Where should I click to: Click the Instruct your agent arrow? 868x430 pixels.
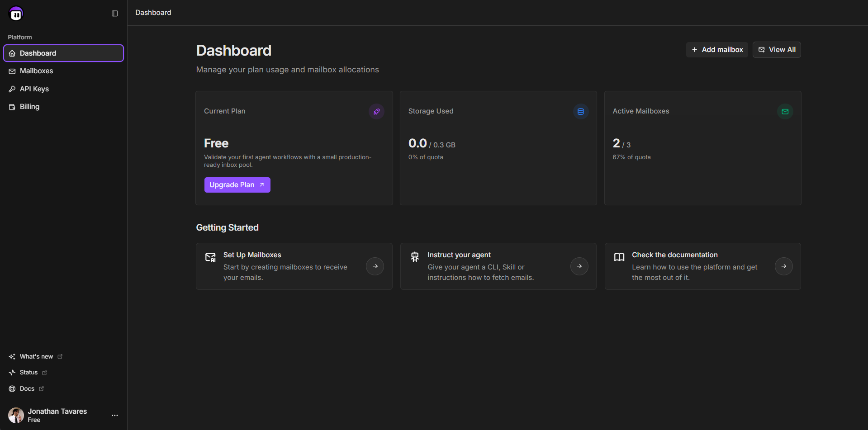[x=579, y=266]
